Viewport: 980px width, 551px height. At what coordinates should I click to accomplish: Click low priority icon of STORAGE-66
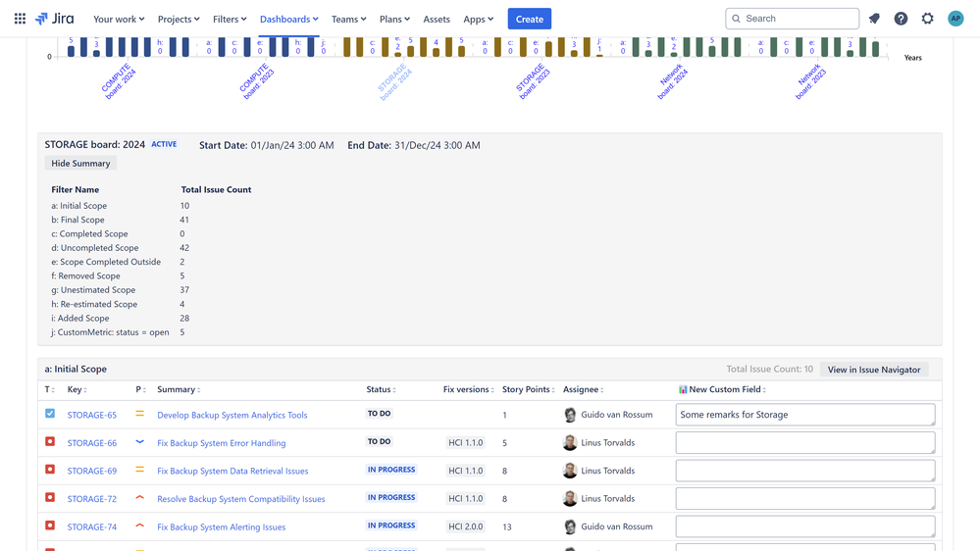(x=140, y=441)
